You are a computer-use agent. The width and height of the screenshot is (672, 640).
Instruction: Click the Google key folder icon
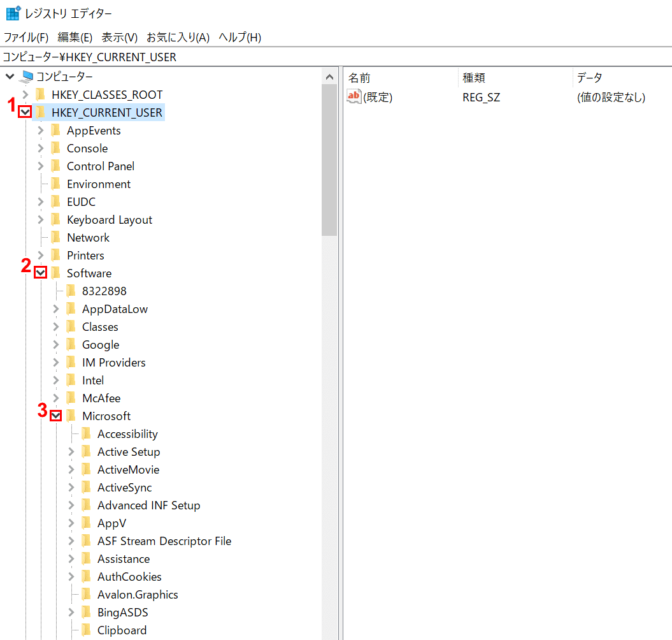coord(71,345)
